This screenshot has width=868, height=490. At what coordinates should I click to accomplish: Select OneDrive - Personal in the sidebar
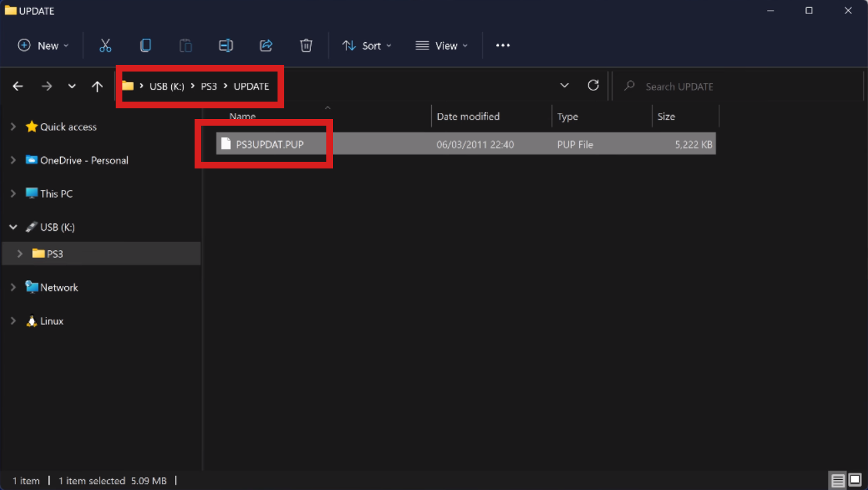click(x=84, y=160)
